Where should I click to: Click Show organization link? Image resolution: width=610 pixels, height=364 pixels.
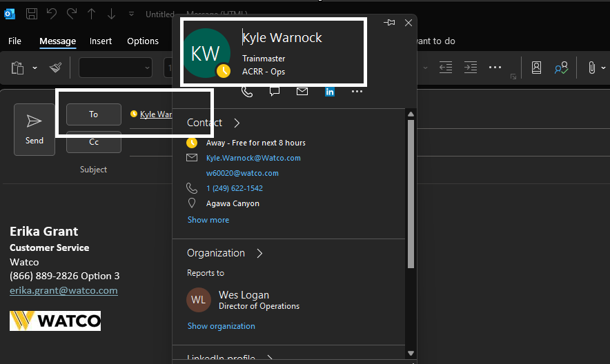click(x=221, y=326)
